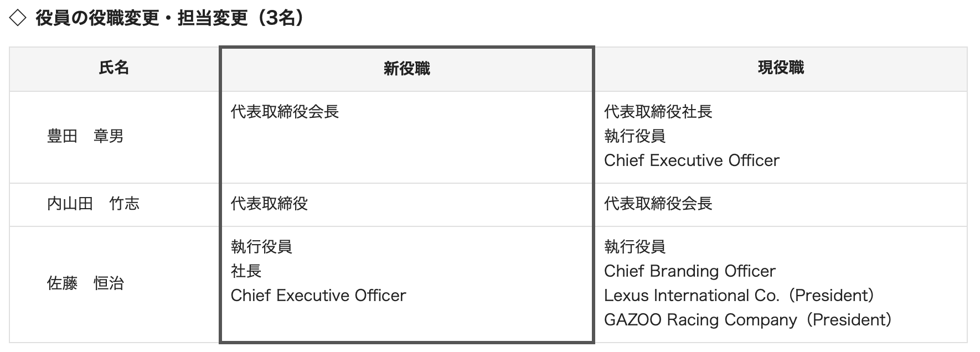Click 執行役員 in 佐藤 恒治's new position
Image resolution: width=980 pixels, height=352 pixels.
261,247
